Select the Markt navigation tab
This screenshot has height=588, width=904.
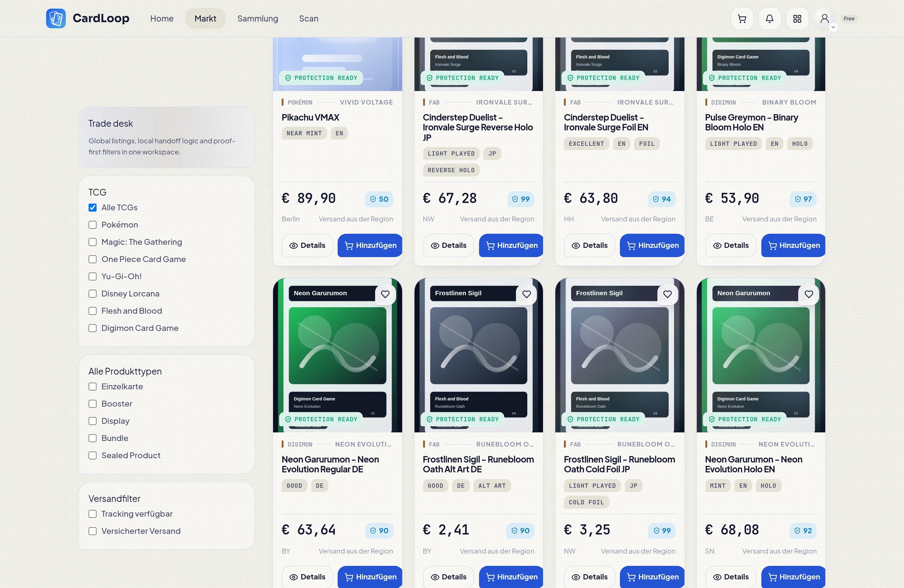205,18
